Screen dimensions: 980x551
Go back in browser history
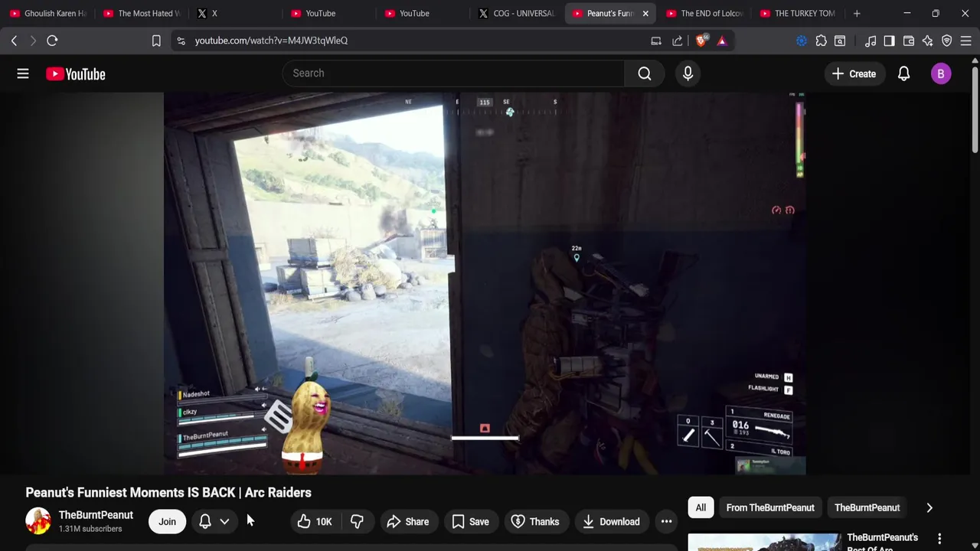coord(14,41)
